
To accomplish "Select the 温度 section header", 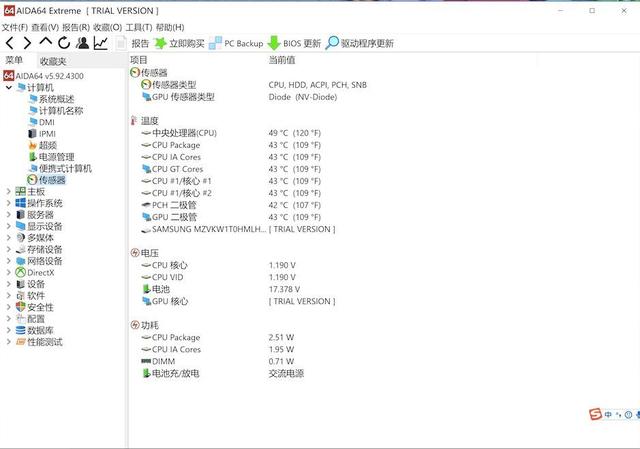I will 144,121.
